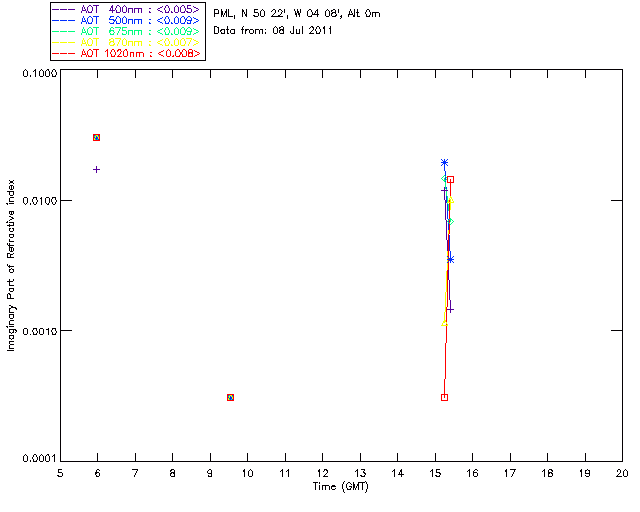Select the topmost blue asterisk marker near 15 GMT

click(444, 163)
